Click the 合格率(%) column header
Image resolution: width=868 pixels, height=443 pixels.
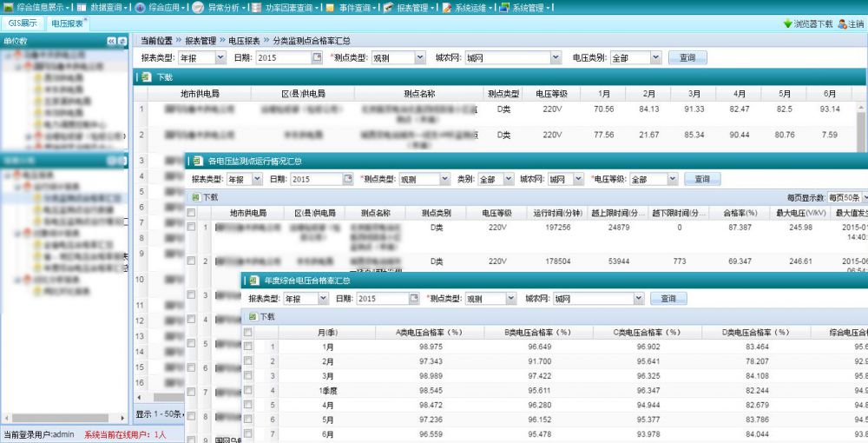pos(740,213)
